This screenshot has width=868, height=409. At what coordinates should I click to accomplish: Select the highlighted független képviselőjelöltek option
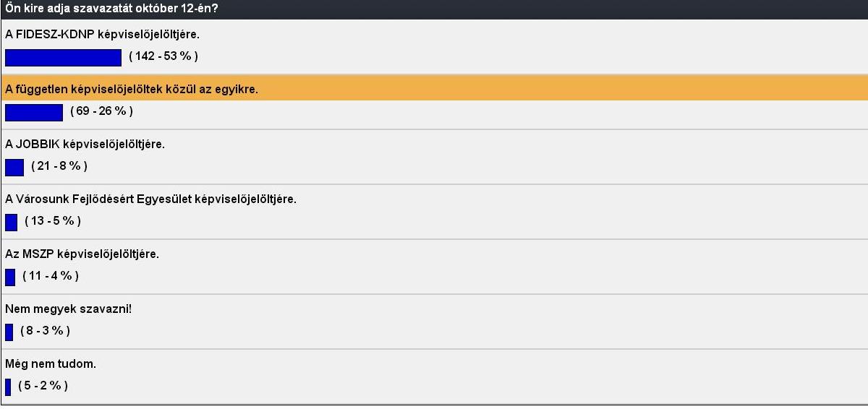click(x=434, y=90)
